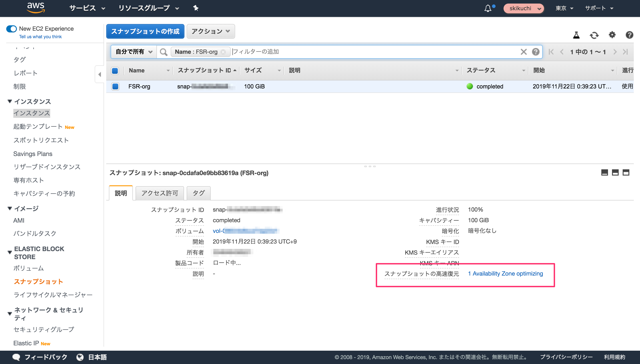Click the feedback speech bubble icon
This screenshot has height=364, width=640.
coord(16,357)
